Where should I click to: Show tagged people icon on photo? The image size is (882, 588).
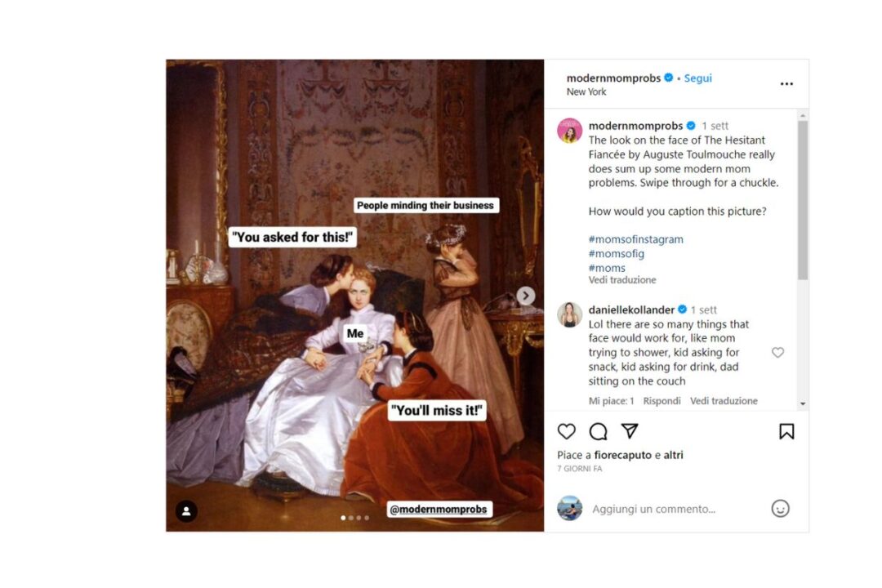(x=186, y=511)
